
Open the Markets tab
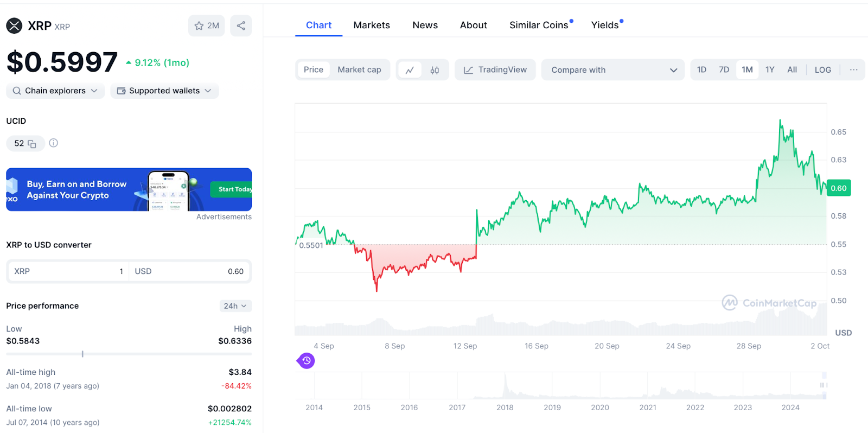point(372,25)
